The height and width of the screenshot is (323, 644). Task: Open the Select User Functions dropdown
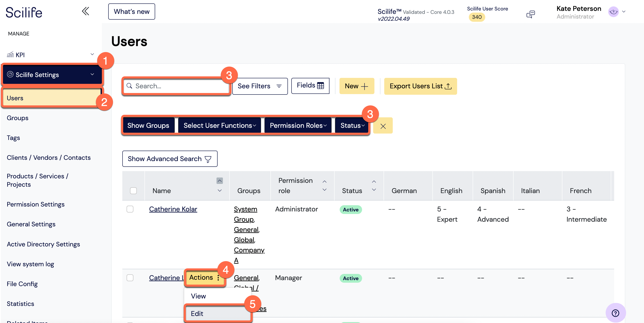[219, 125]
